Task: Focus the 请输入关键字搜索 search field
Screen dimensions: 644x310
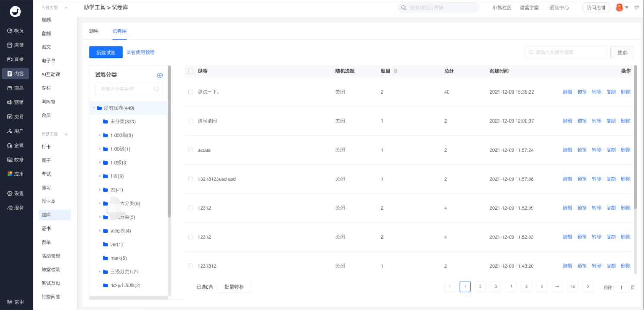Action: (x=566, y=52)
